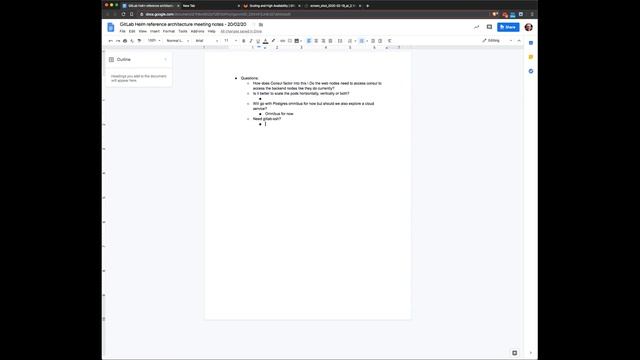The height and width of the screenshot is (360, 640).
Task: Open numbered list style dropdown arrow
Action: pyautogui.click(x=355, y=41)
